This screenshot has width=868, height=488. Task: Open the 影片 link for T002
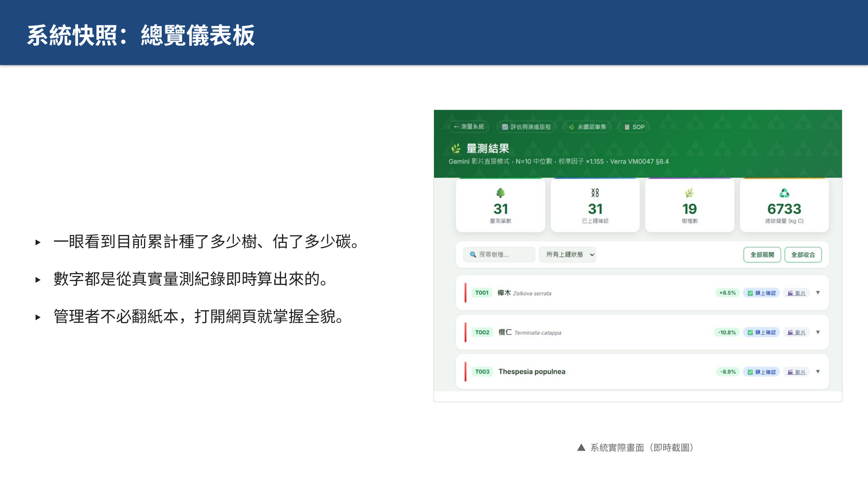click(x=796, y=332)
